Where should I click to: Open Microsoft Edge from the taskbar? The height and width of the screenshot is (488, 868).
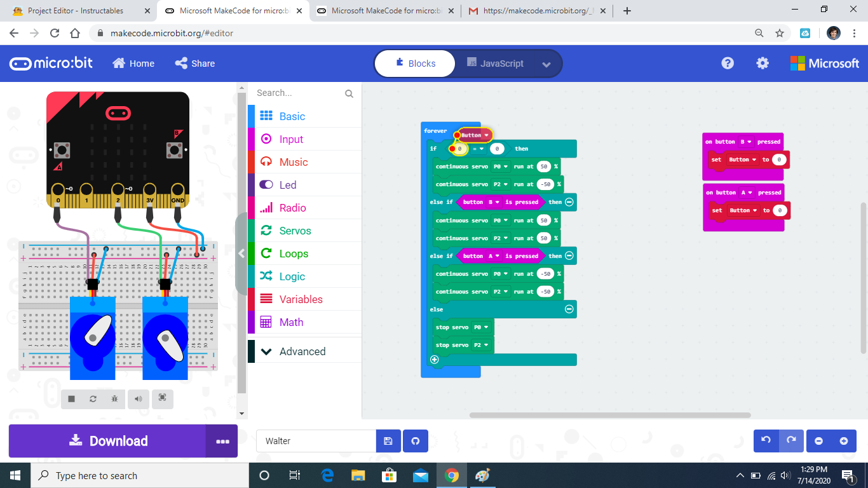click(x=328, y=475)
